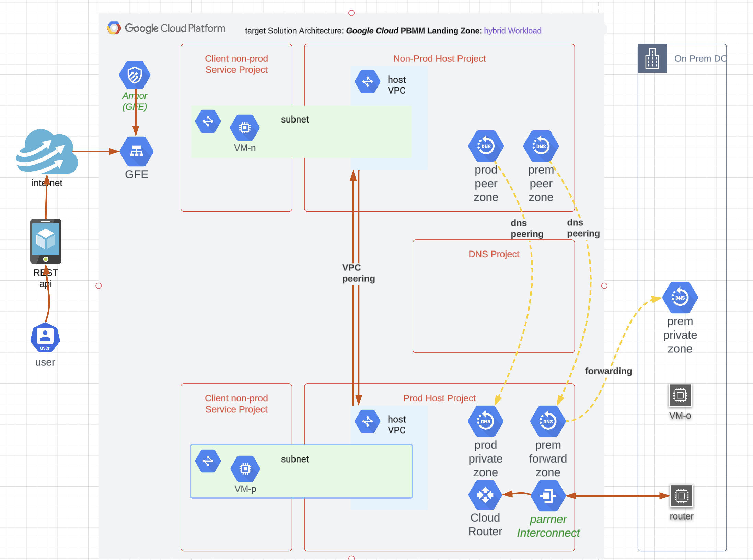Click the on-prem router icon

click(681, 496)
